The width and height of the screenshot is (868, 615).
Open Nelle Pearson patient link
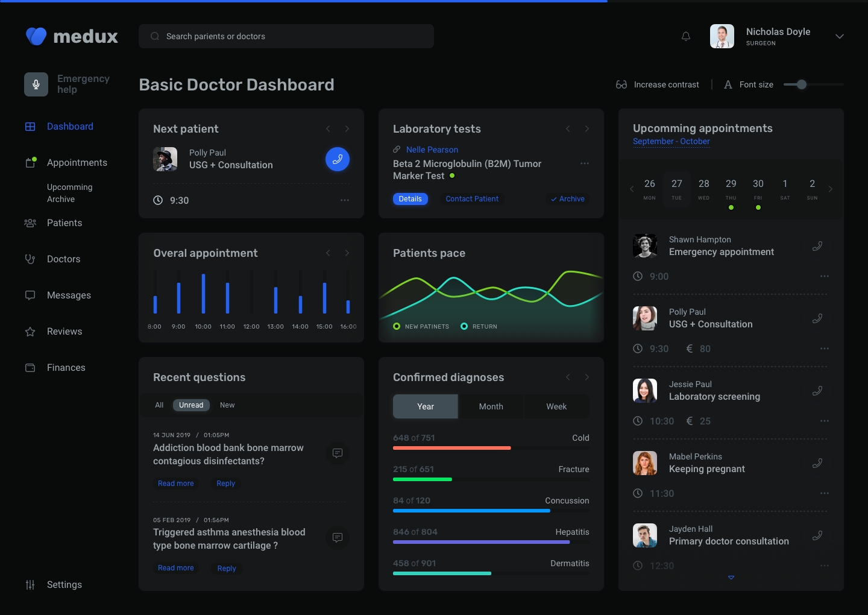click(x=432, y=150)
